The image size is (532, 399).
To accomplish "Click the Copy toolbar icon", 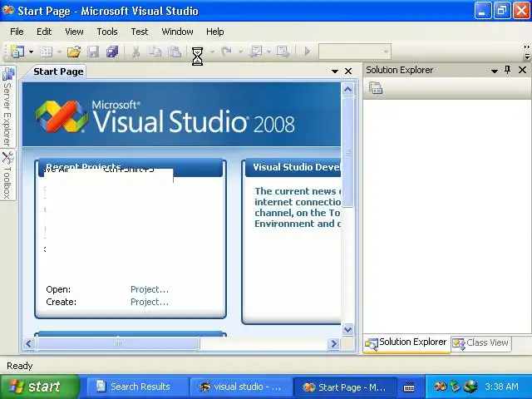I will (155, 52).
